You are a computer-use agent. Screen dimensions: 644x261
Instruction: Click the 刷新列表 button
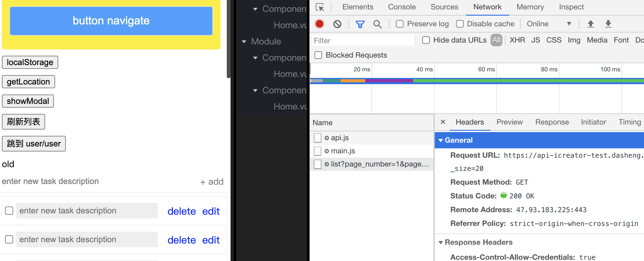tap(23, 122)
